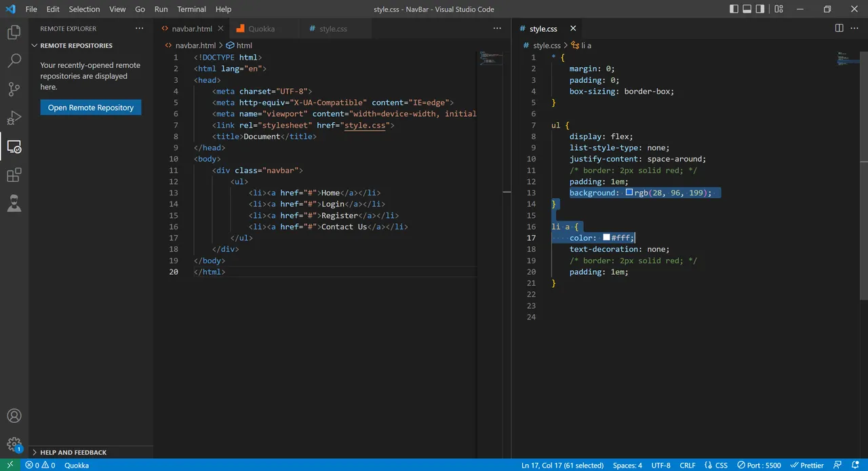868x471 pixels.
Task: Open the Accounts menu icon
Action: click(14, 416)
